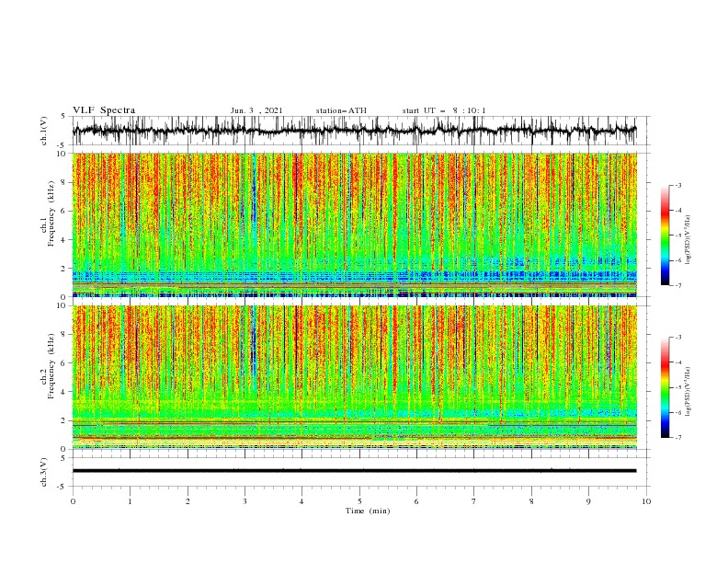This screenshot has width=728, height=563.
Task: Click the ch.1 spectrogram panel
Action: click(354, 224)
